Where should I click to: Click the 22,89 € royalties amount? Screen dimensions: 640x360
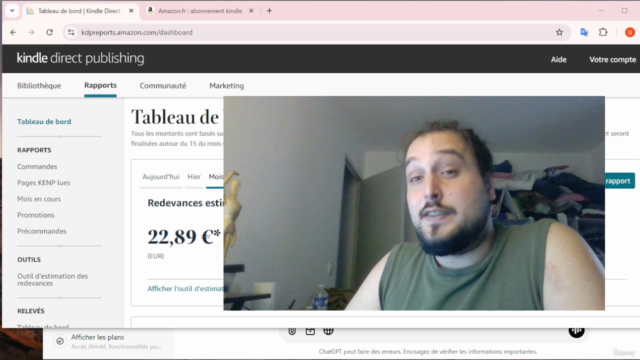tap(184, 236)
